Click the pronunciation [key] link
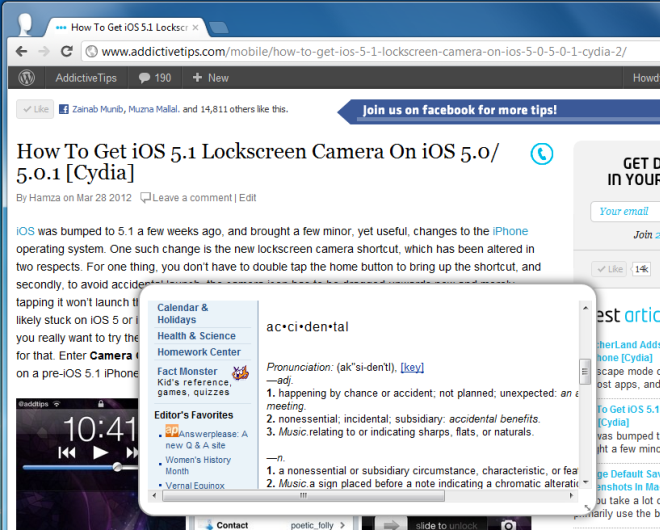 [x=412, y=368]
